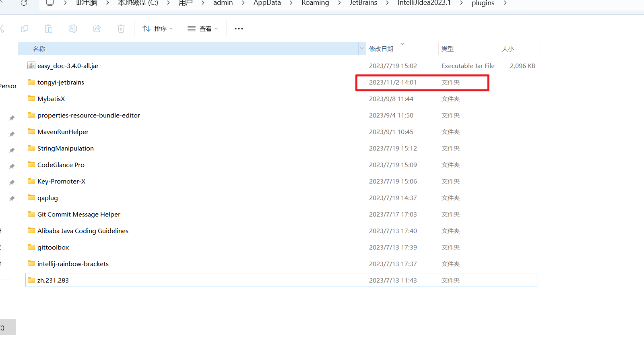Screen dimensions: 644x353
Task: Select the Git Commit Message Helper folder icon
Action: (x=31, y=214)
